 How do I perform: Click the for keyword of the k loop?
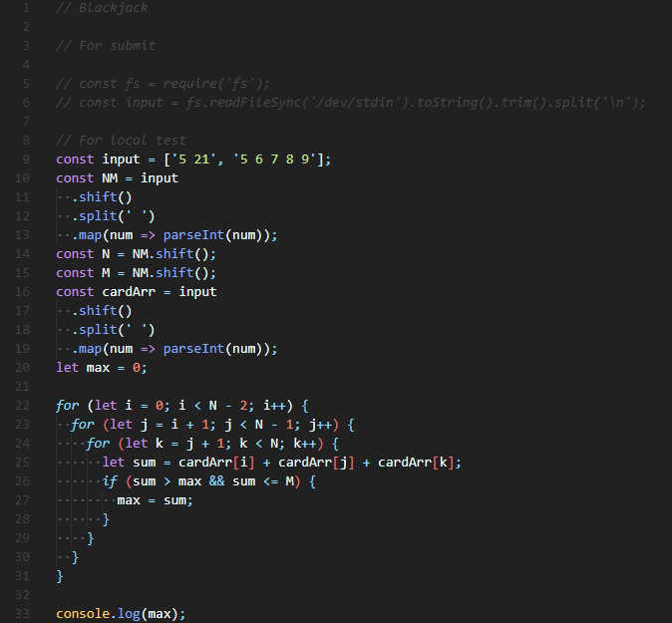pos(98,443)
